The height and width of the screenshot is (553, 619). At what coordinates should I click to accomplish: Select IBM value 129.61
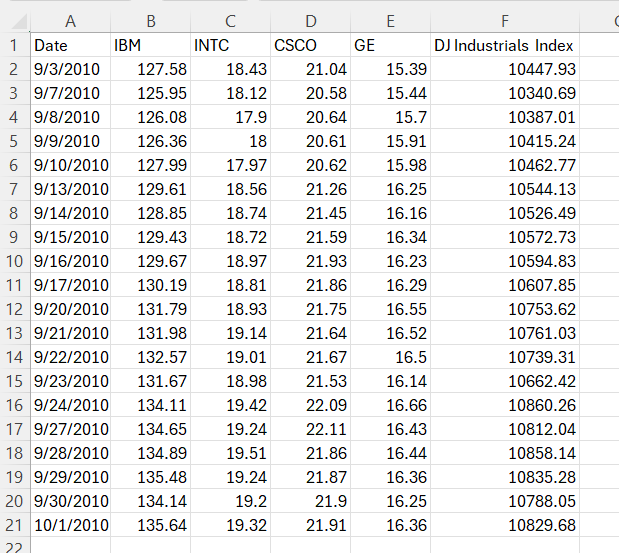(151, 189)
